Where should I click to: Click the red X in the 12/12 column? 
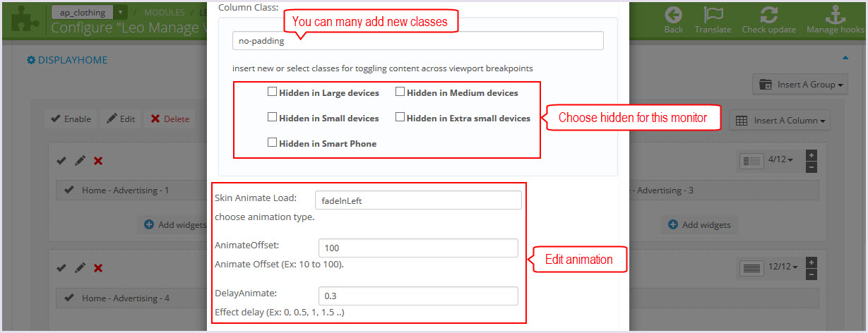[98, 268]
